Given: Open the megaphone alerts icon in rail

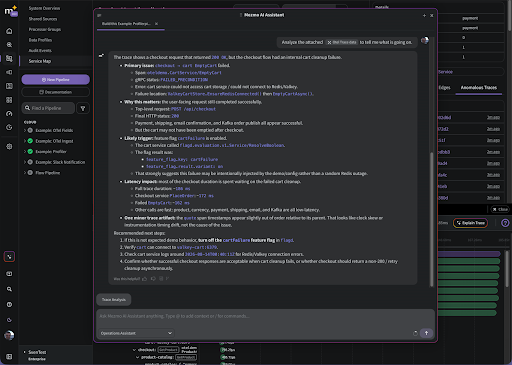Looking at the screenshot, I should (x=9, y=72).
